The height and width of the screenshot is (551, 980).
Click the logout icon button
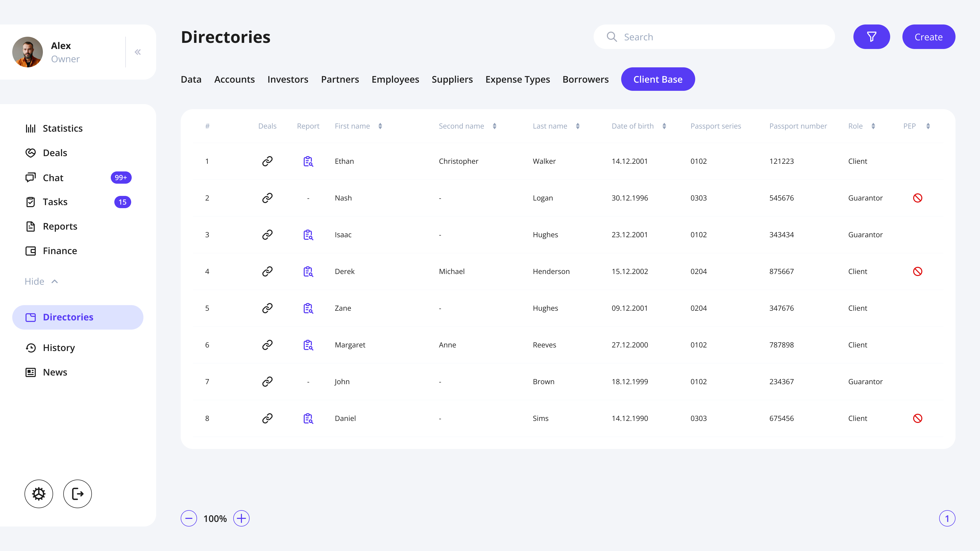point(78,494)
